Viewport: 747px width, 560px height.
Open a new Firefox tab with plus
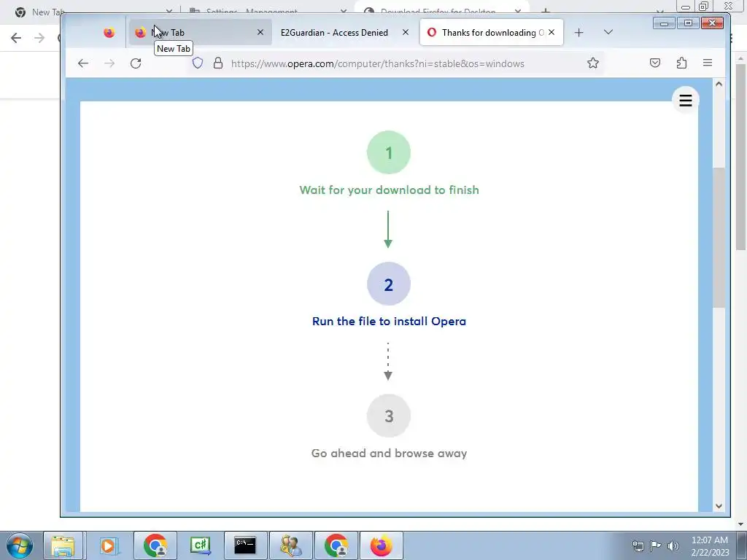coord(578,32)
